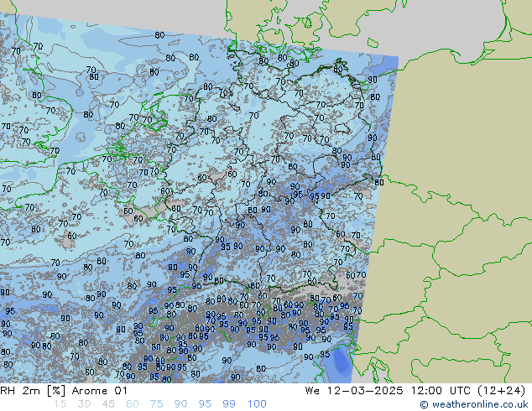Click the '99' value in the humidity legend
Screen dimensions: 532x411
coord(229,404)
